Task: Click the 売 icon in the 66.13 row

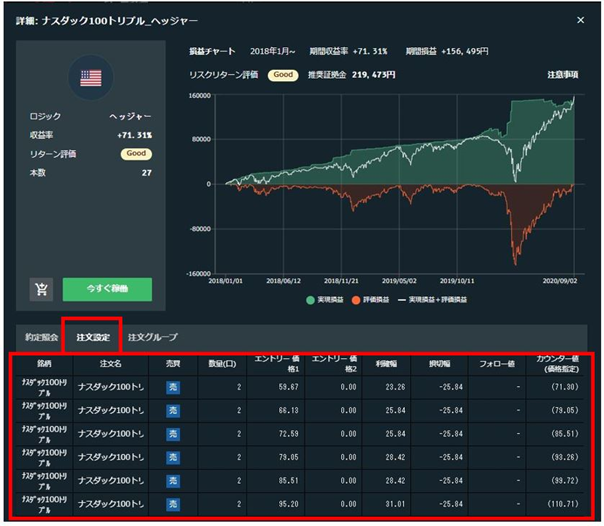Action: pos(173,410)
